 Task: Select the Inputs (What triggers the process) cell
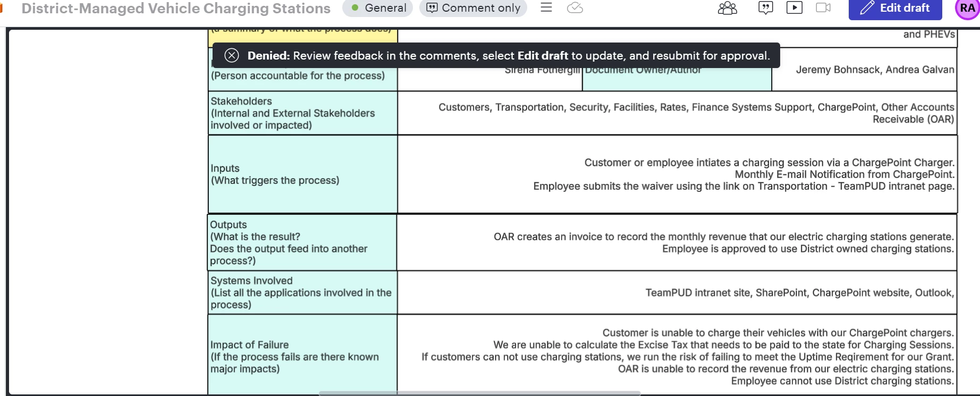(x=302, y=174)
